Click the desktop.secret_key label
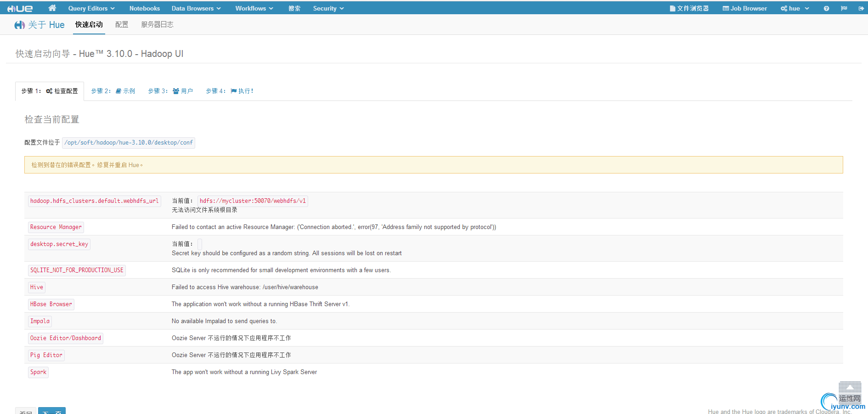Viewport: 868px width, 414px height. (59, 244)
